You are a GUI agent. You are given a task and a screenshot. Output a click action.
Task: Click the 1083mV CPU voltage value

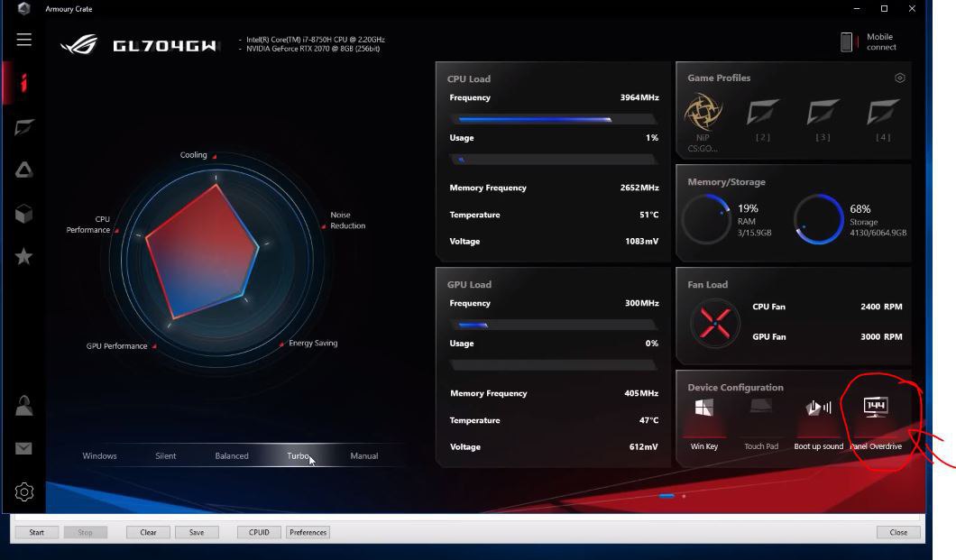pos(641,242)
